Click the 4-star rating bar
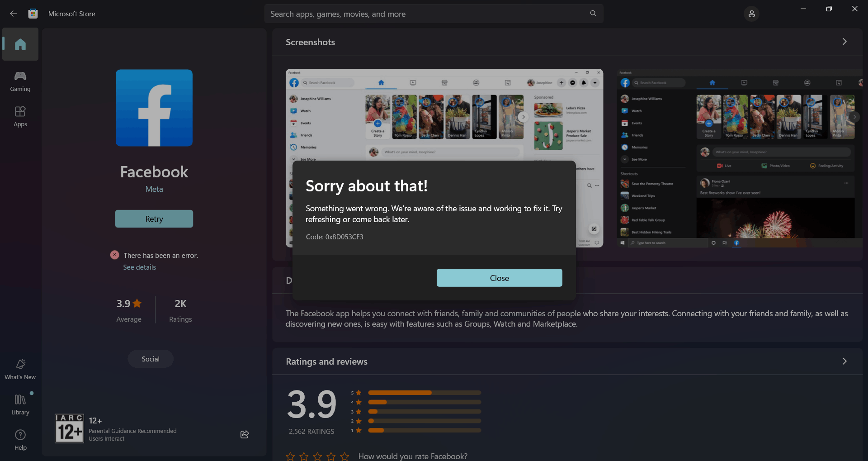Screen dimensions: 868x461 425,402
